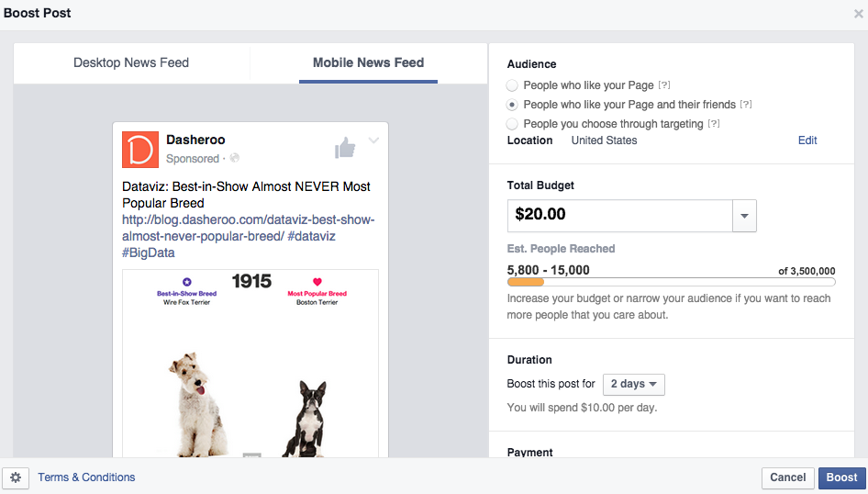Click the 5,800 - 15,000 reach estimate
The width and height of the screenshot is (868, 494).
tap(548, 270)
